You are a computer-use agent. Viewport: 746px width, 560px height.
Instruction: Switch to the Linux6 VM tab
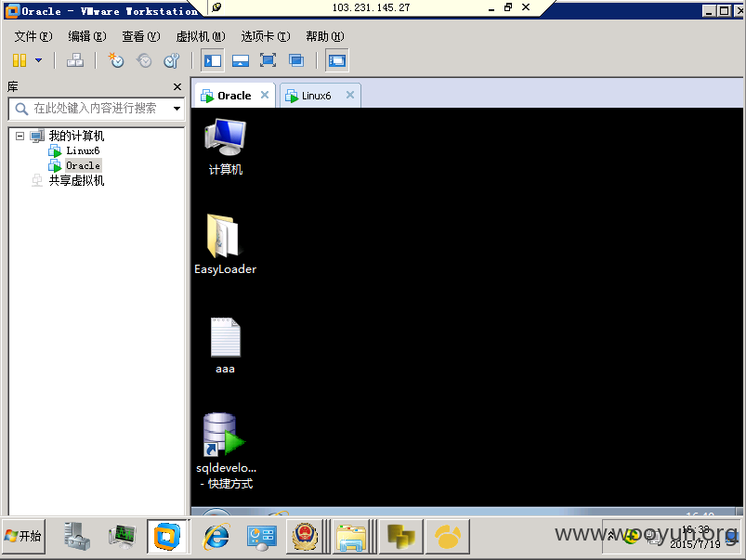pyautogui.click(x=316, y=96)
